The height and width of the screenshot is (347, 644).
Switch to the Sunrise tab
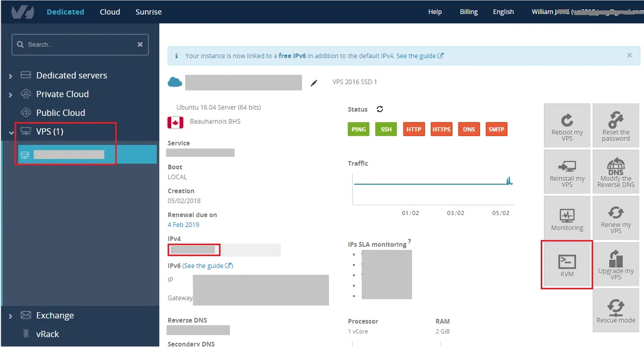[148, 11]
